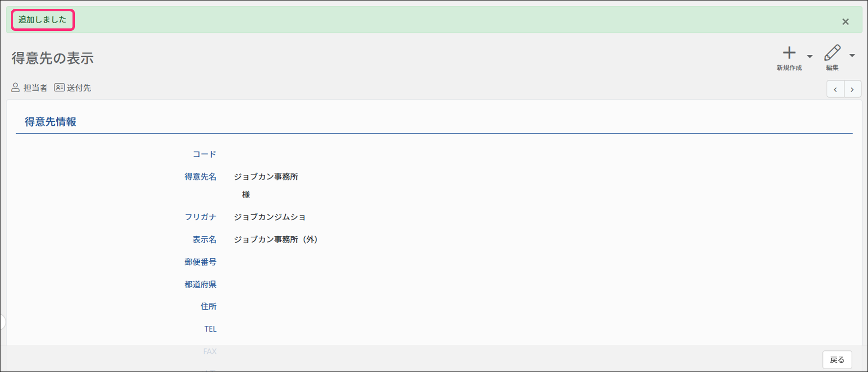Click the 郵便番号 field label
The image size is (868, 372).
[x=200, y=262]
